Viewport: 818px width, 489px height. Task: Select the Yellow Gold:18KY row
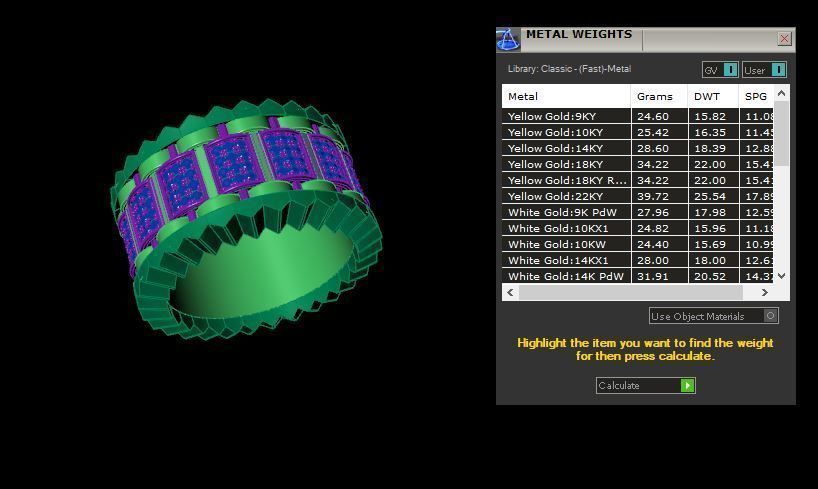(x=637, y=164)
